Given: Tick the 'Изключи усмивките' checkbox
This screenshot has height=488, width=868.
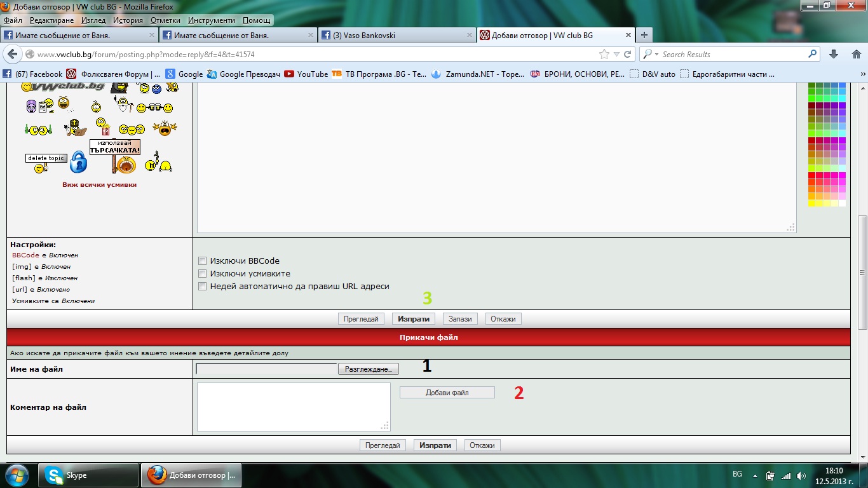Looking at the screenshot, I should click(x=203, y=273).
